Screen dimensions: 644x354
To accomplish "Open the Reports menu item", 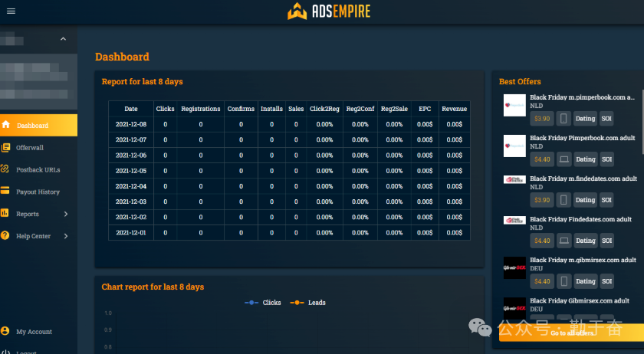I will (x=38, y=214).
